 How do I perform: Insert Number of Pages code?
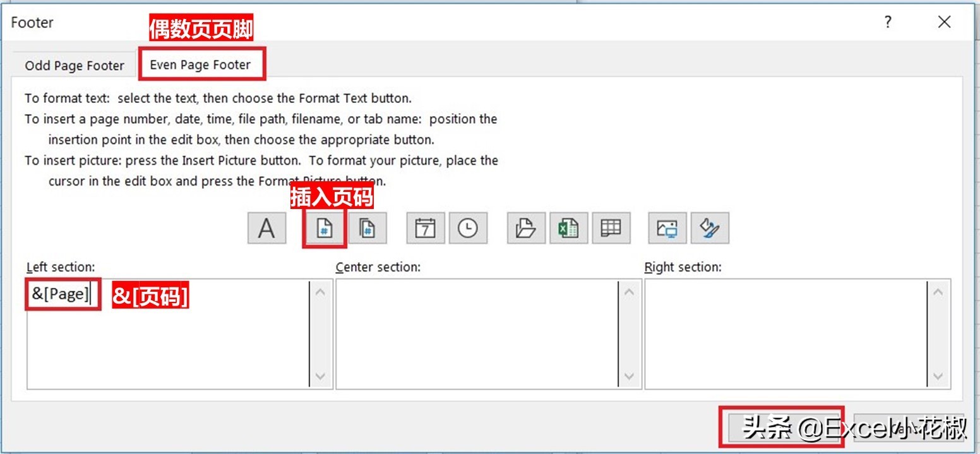pos(367,228)
